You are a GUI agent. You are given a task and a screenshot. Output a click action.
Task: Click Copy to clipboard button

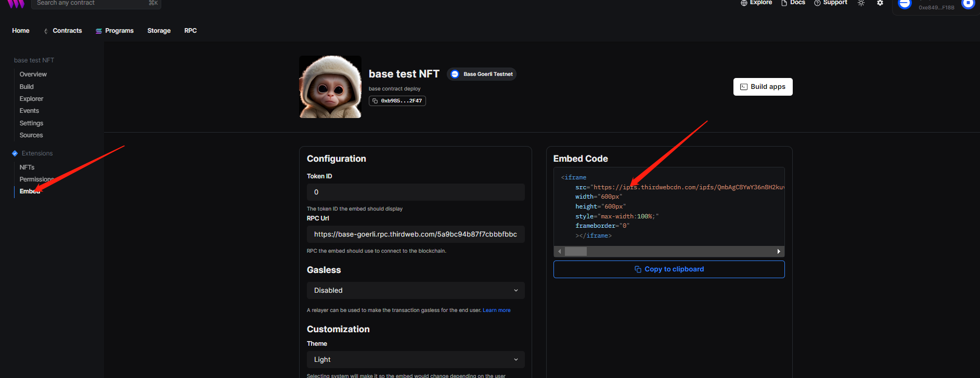(x=669, y=269)
